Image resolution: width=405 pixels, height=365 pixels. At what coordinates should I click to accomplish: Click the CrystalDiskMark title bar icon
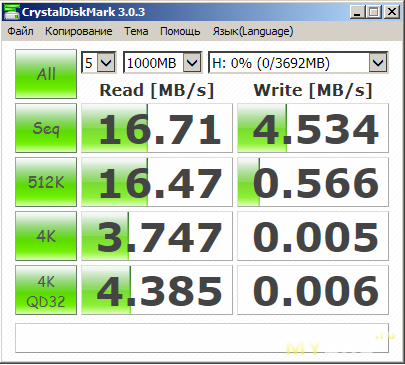pyautogui.click(x=11, y=12)
